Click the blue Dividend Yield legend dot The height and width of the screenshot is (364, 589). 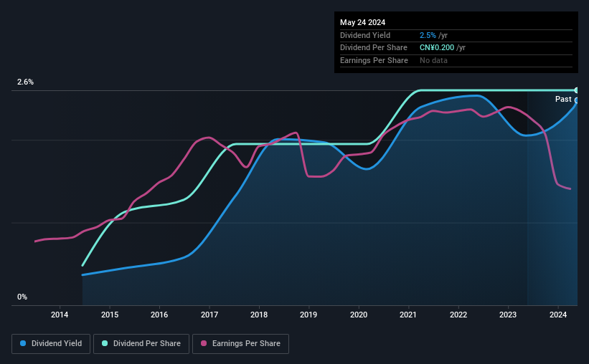point(23,343)
